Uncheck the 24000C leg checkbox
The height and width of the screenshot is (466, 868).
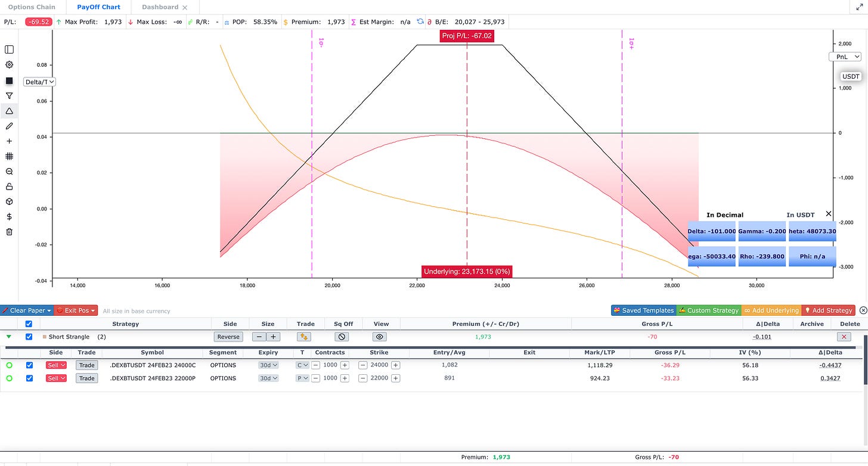pyautogui.click(x=30, y=365)
